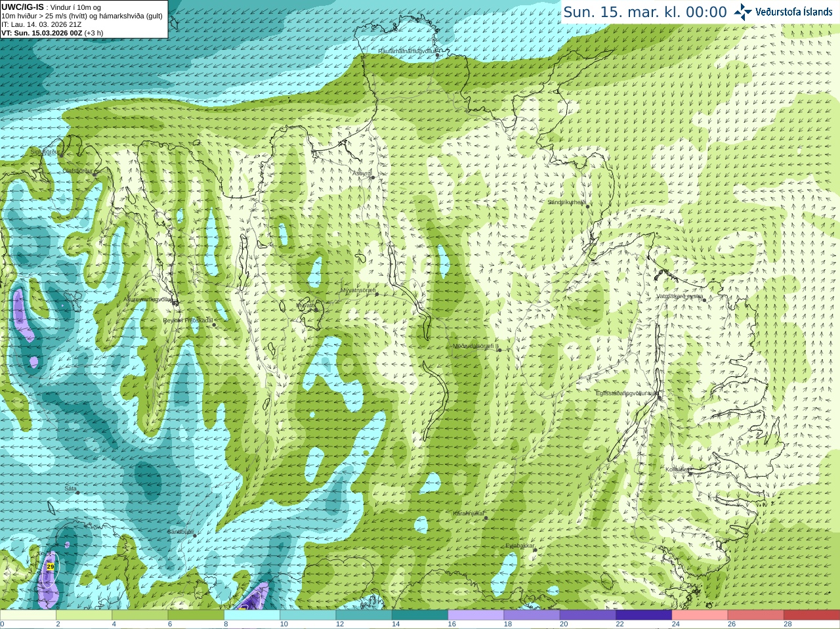
Task: Click the Veðurstofa Íslands logo
Action: click(783, 11)
